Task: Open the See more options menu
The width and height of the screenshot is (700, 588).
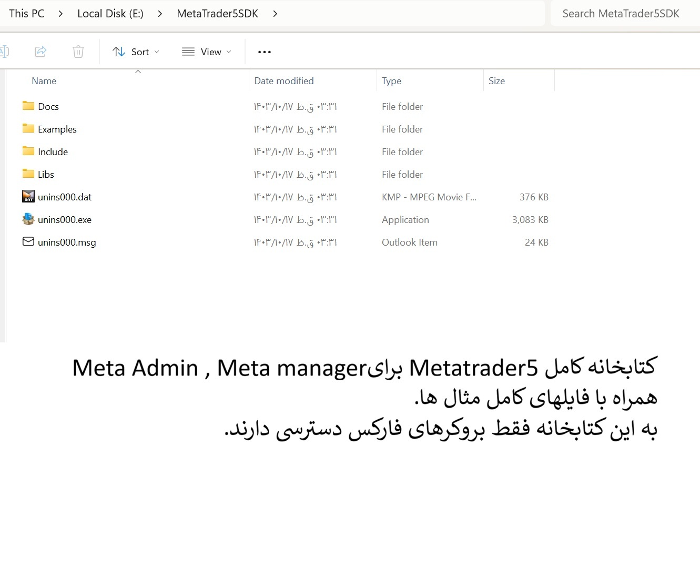Action: [x=265, y=52]
